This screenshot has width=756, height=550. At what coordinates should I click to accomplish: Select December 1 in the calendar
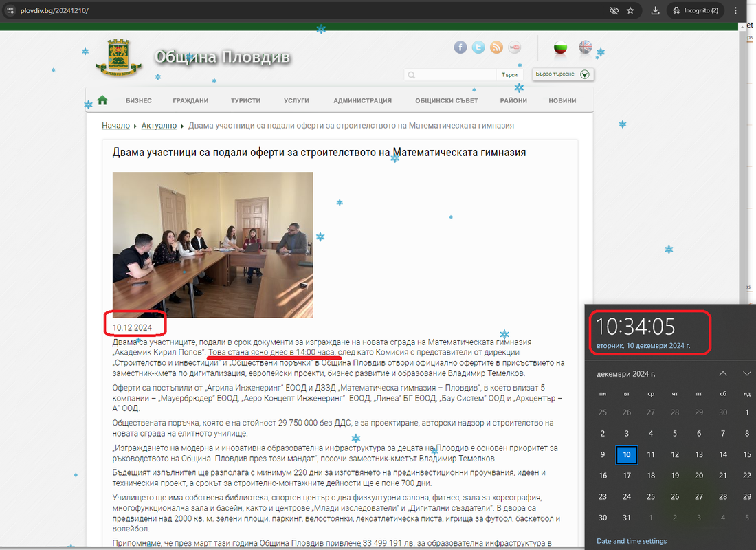tap(746, 412)
